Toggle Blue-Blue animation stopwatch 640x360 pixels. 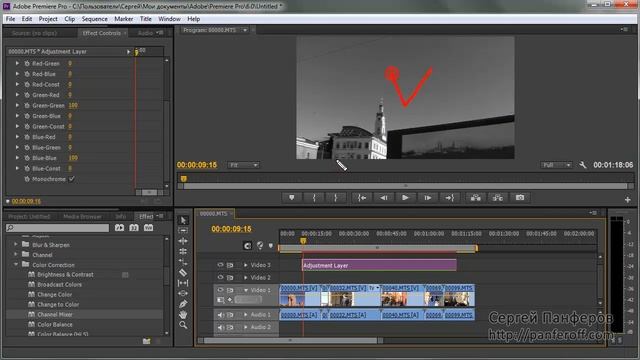[x=27, y=158]
